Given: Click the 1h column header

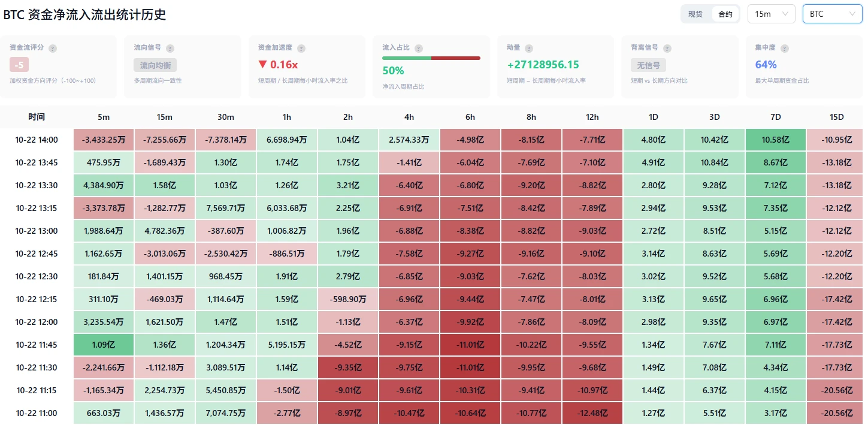Looking at the screenshot, I should pyautogui.click(x=287, y=117).
